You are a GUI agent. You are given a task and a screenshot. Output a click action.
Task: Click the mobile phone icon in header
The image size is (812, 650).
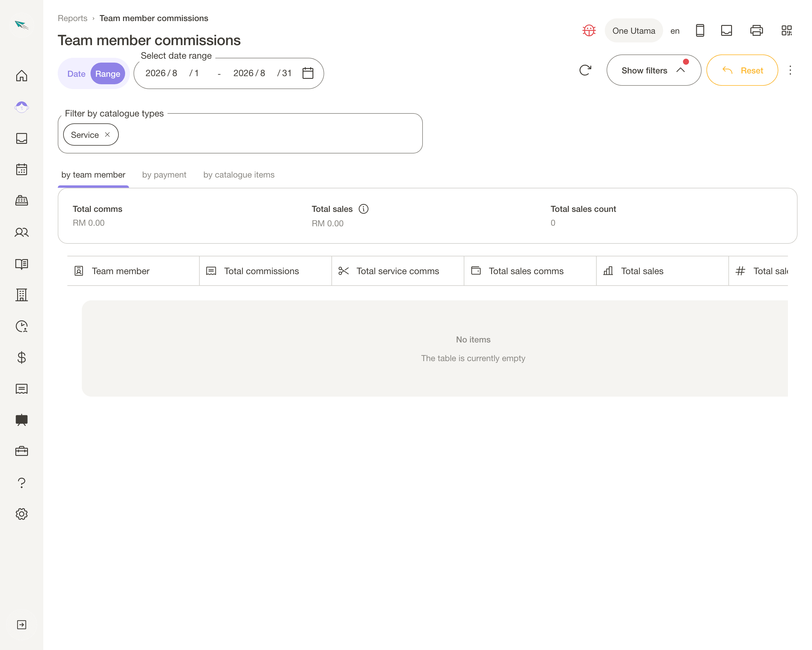[x=700, y=30]
